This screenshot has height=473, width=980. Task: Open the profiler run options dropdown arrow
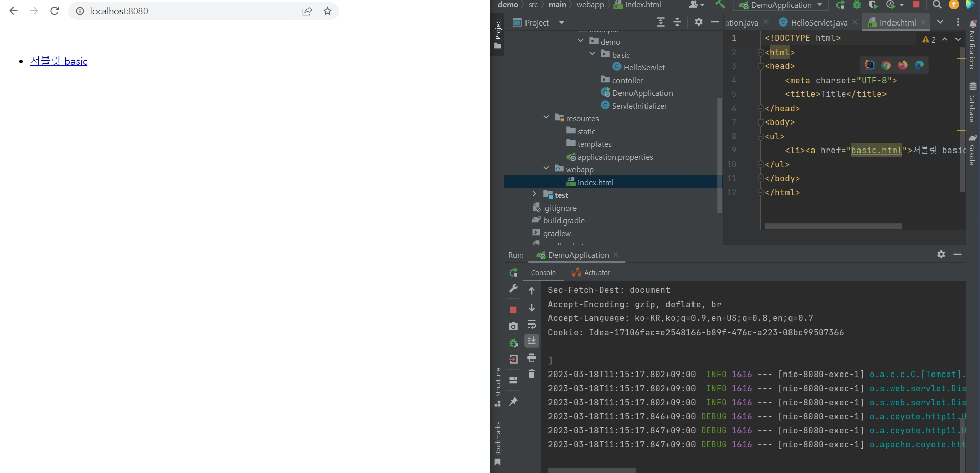click(x=902, y=5)
